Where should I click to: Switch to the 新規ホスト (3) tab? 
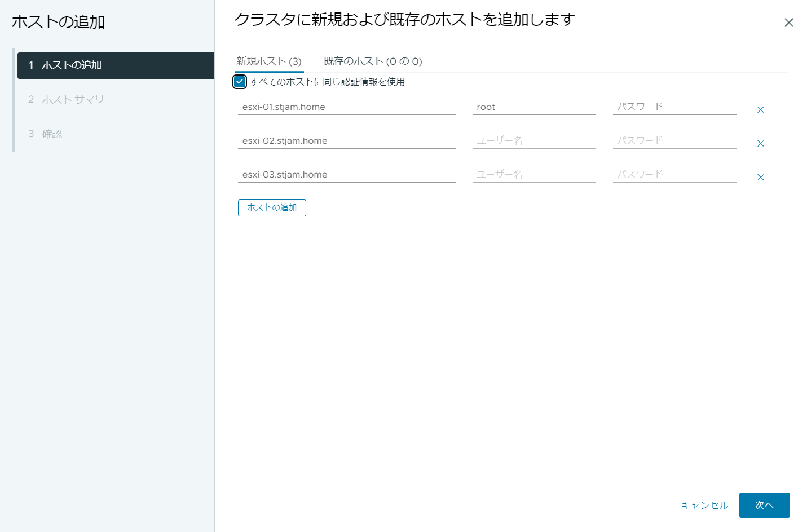269,61
